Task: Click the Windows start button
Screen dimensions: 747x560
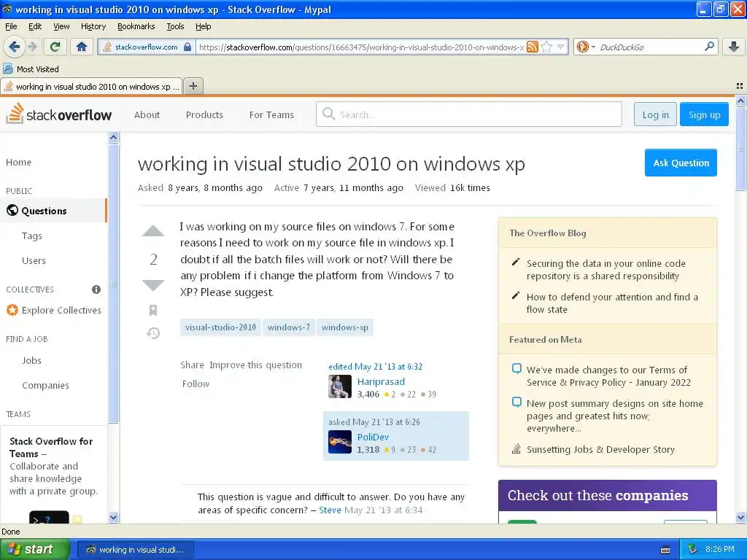Action: (34, 549)
